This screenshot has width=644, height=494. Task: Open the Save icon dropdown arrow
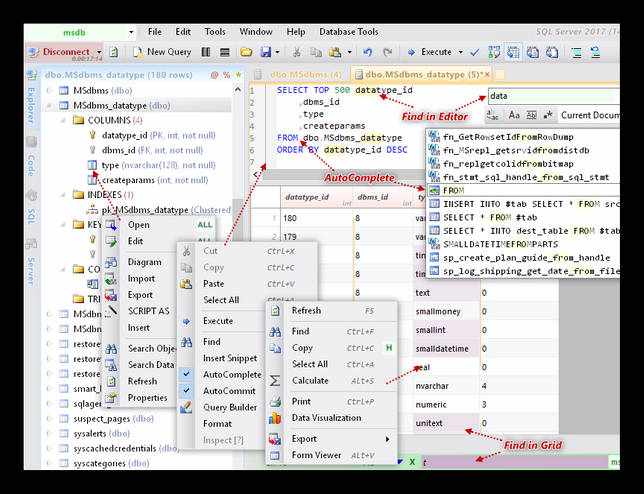pyautogui.click(x=277, y=52)
